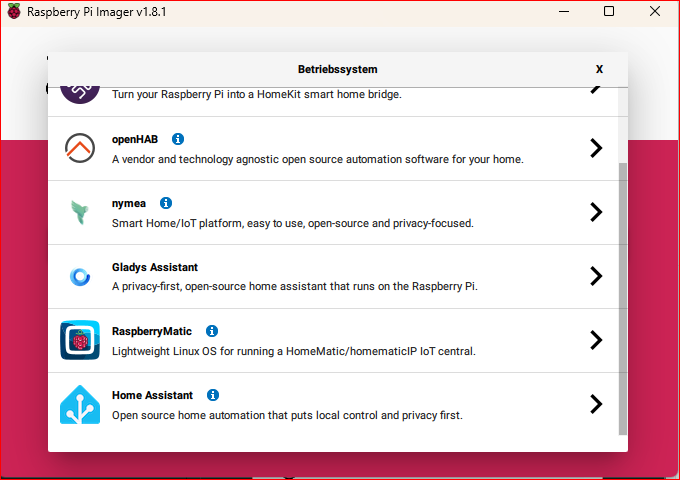Click 'A vendor and technology agnostic' description
The image size is (680, 480).
pyautogui.click(x=318, y=159)
